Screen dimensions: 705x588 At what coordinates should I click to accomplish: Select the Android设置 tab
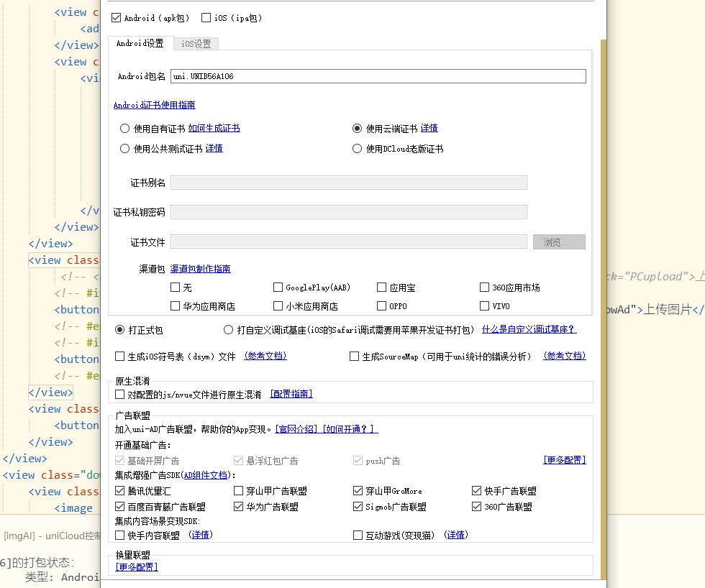point(140,43)
